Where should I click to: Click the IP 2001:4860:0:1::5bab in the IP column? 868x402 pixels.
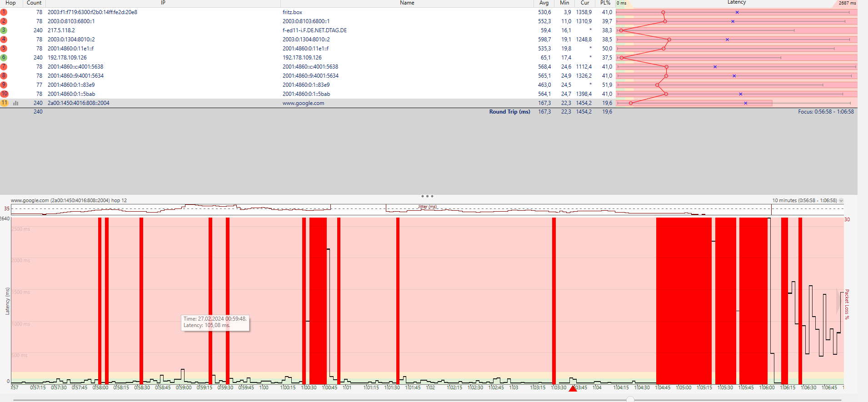(x=71, y=94)
